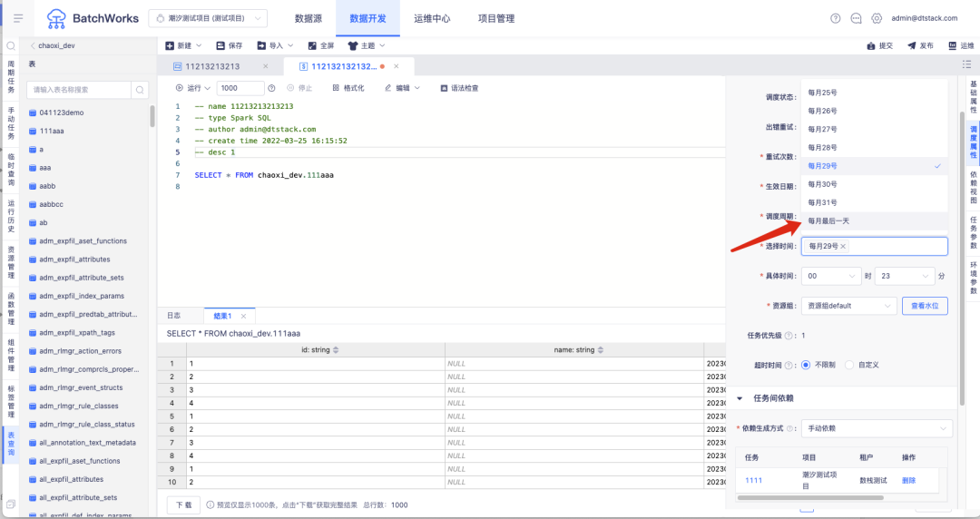Click the Save icon in toolbar
Screen dimensions: 980x519
pos(220,45)
